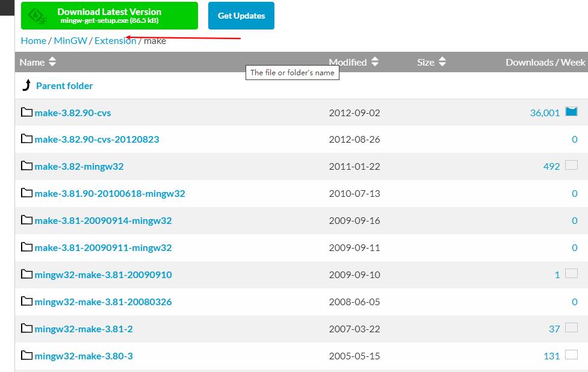Open the Parent folder link
This screenshot has width=588, height=372.
(x=64, y=86)
